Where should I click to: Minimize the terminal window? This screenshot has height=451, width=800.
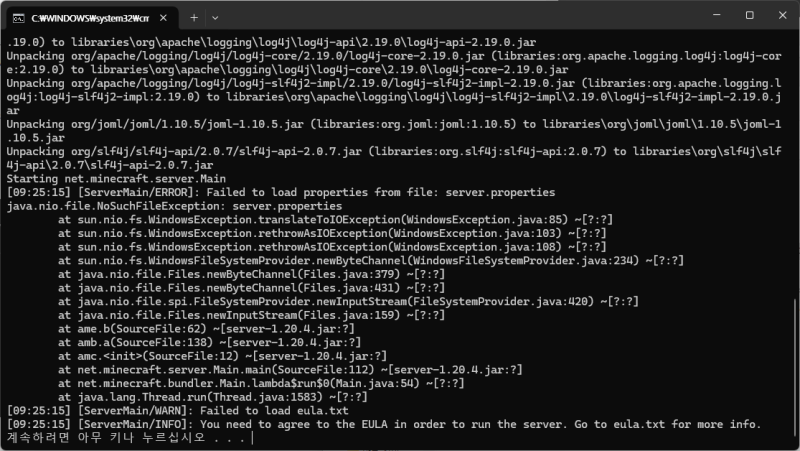coord(717,15)
